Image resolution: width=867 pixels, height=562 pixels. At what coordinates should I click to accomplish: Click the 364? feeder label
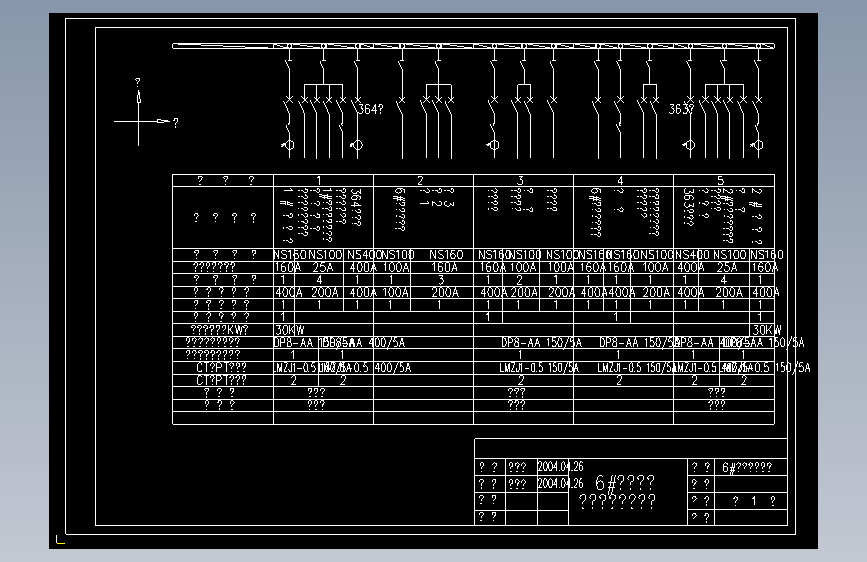click(x=370, y=110)
